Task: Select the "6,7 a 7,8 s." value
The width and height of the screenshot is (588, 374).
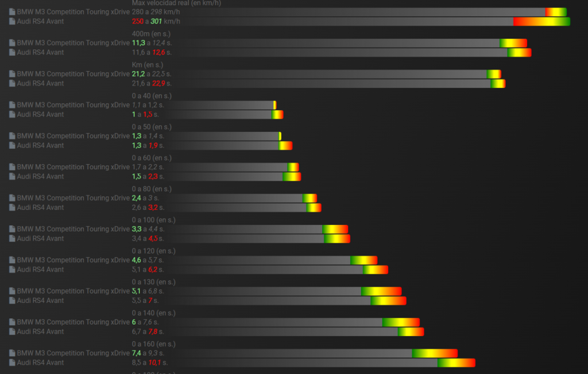Action: tap(148, 332)
